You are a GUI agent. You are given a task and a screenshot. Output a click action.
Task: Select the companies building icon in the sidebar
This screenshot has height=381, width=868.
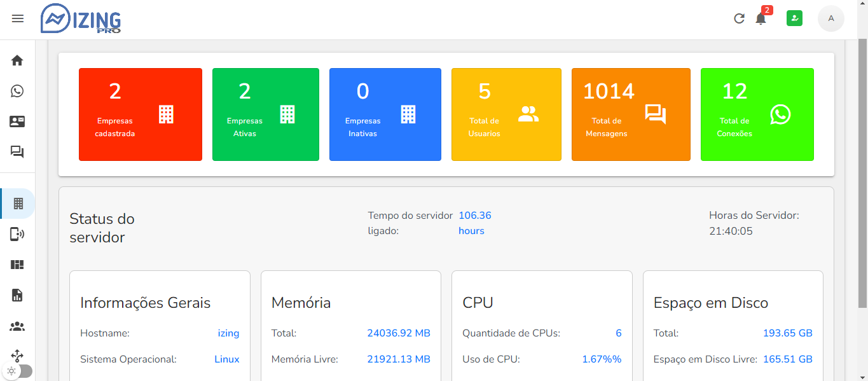18,204
